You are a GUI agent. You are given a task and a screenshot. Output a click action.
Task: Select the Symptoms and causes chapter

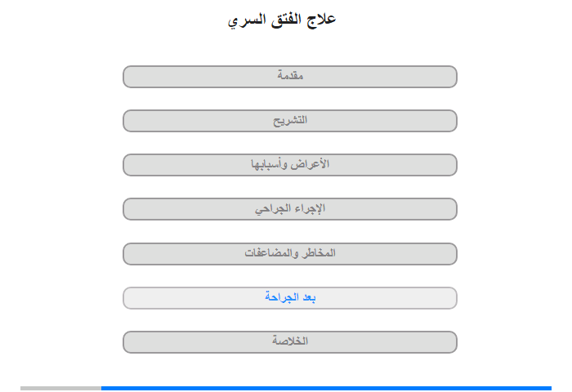[x=290, y=165]
